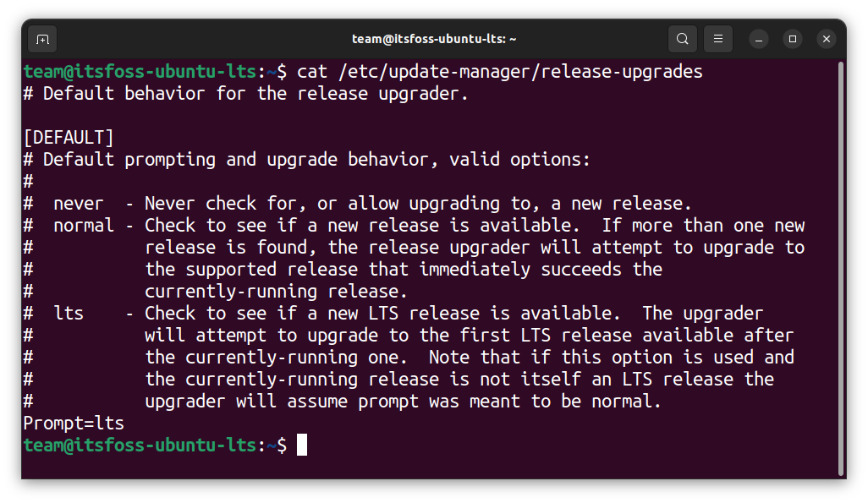The image size is (868, 503).
Task: Click the cat command word
Action: click(312, 71)
